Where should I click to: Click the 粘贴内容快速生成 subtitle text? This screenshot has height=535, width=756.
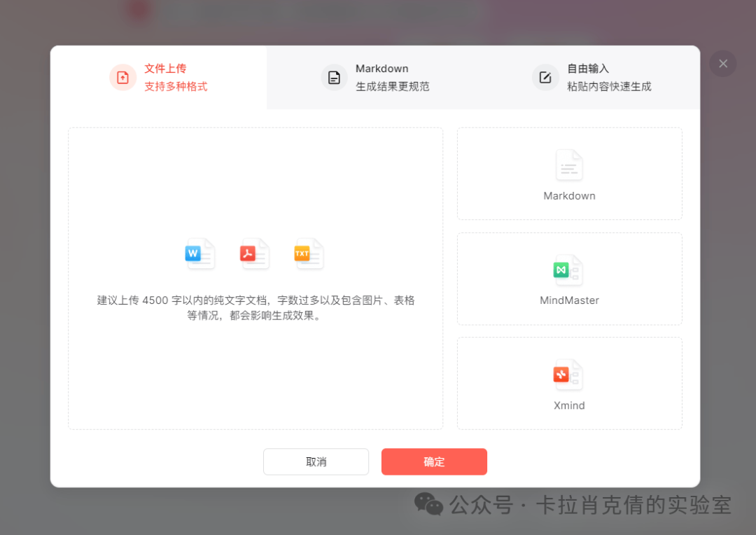tap(609, 87)
